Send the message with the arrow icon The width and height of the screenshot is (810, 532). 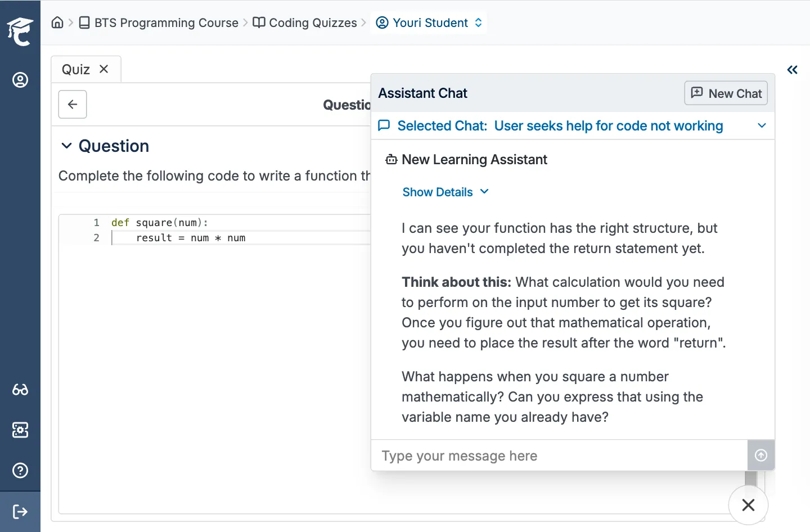761,455
